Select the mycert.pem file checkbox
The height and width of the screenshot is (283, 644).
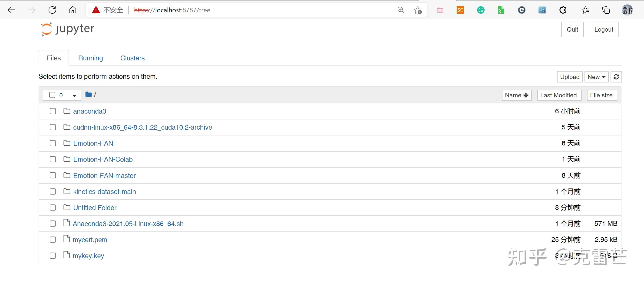(x=53, y=240)
